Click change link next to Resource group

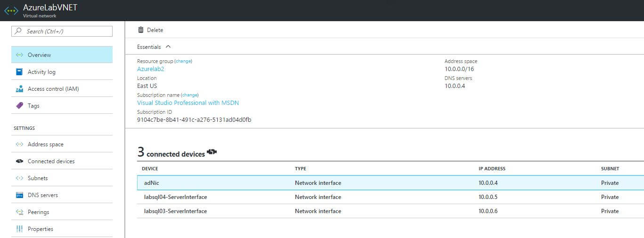(184, 61)
